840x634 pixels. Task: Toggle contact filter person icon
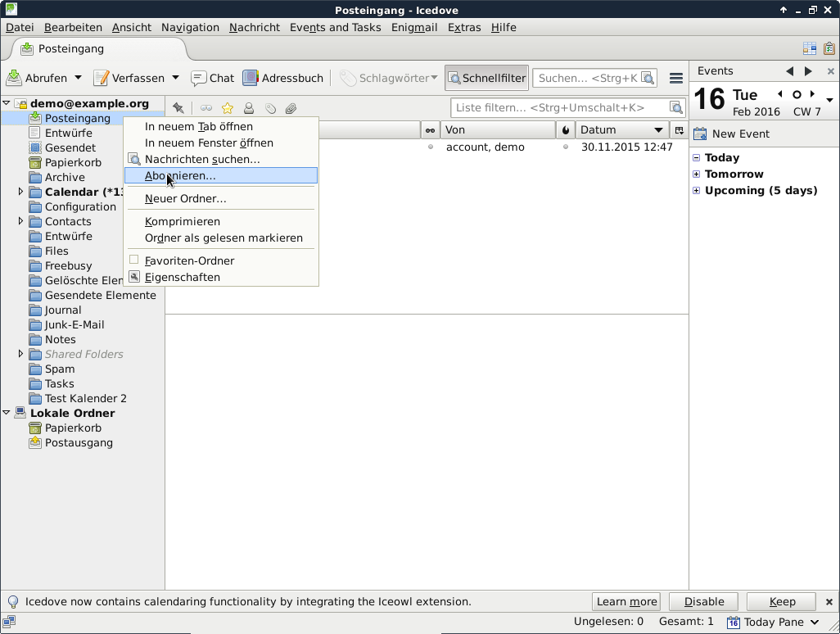point(249,108)
